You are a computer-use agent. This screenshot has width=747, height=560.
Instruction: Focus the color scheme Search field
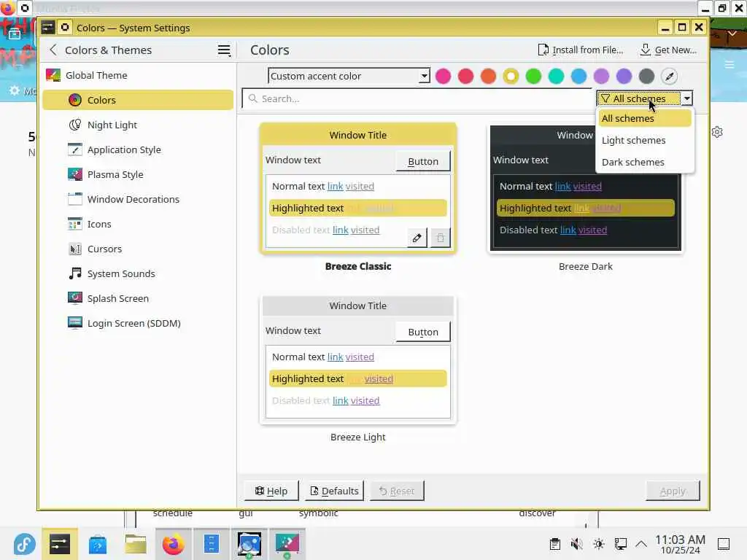pyautogui.click(x=418, y=98)
